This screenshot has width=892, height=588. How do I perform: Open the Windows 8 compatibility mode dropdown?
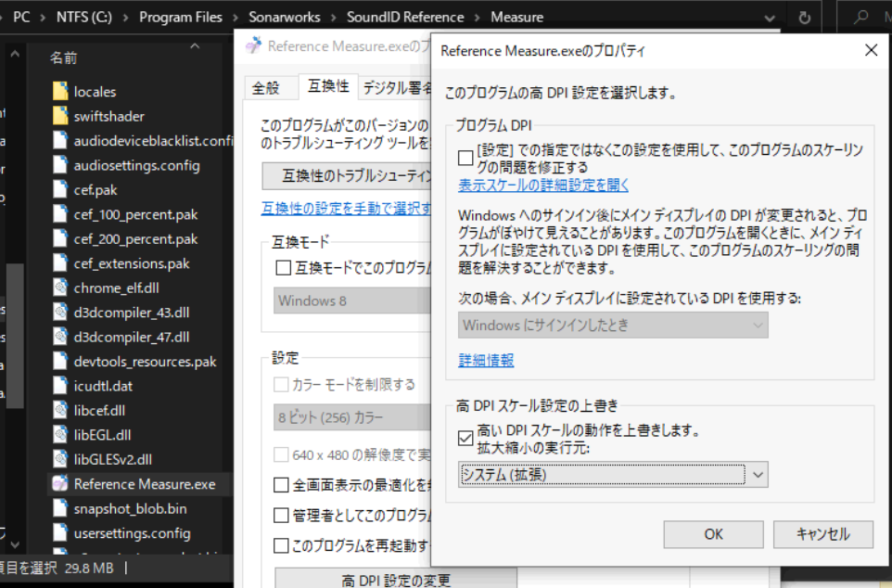352,300
